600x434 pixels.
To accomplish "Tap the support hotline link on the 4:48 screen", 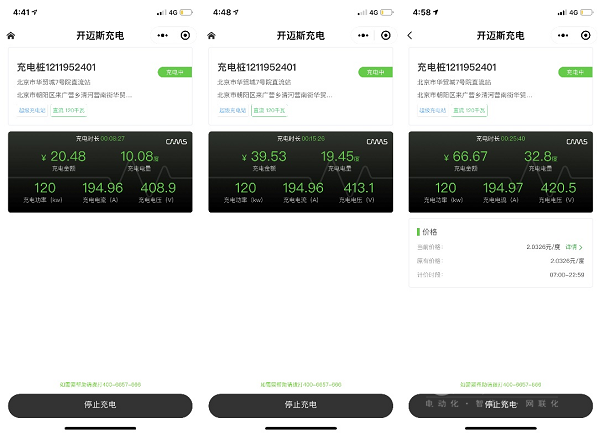I will point(301,384).
